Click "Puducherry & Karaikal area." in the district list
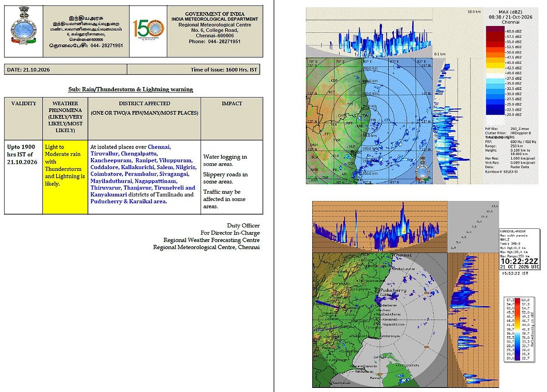The height and width of the screenshot is (392, 547). click(x=129, y=201)
